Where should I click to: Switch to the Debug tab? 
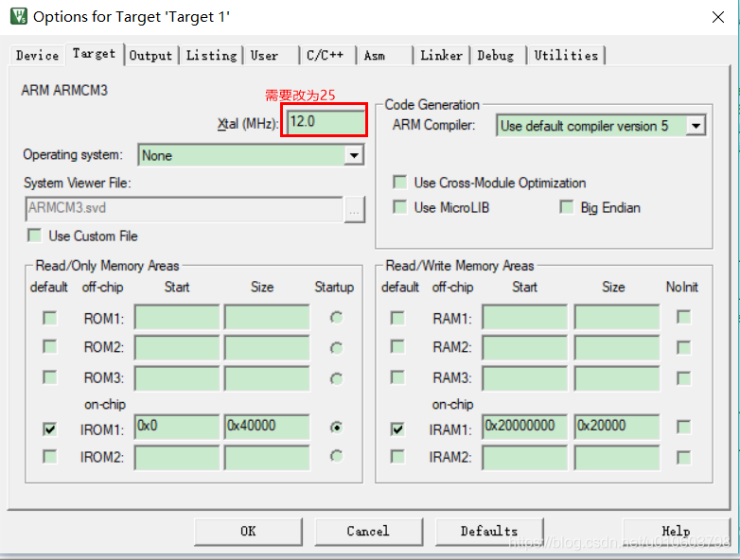click(x=499, y=55)
